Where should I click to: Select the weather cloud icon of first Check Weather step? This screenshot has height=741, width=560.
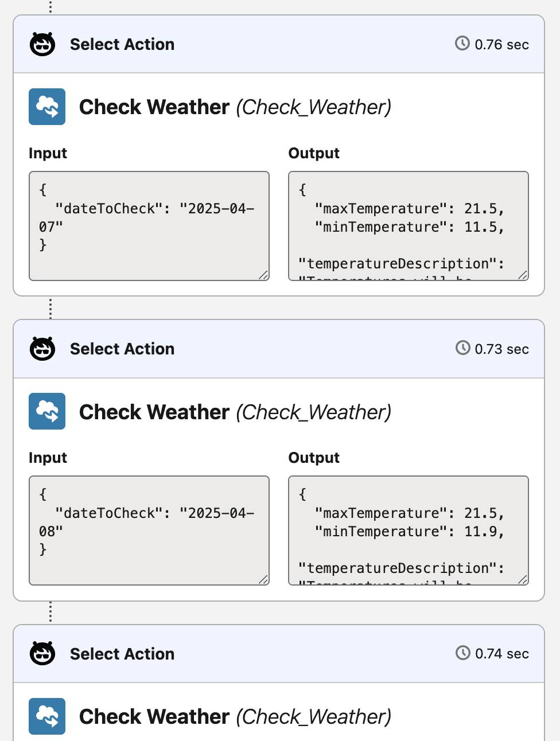(x=46, y=107)
